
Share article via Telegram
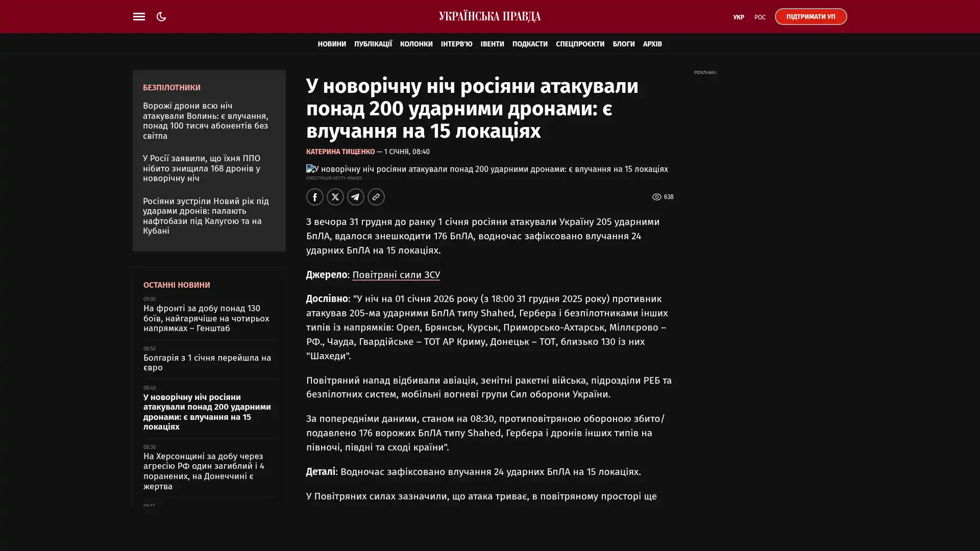pyautogui.click(x=356, y=197)
